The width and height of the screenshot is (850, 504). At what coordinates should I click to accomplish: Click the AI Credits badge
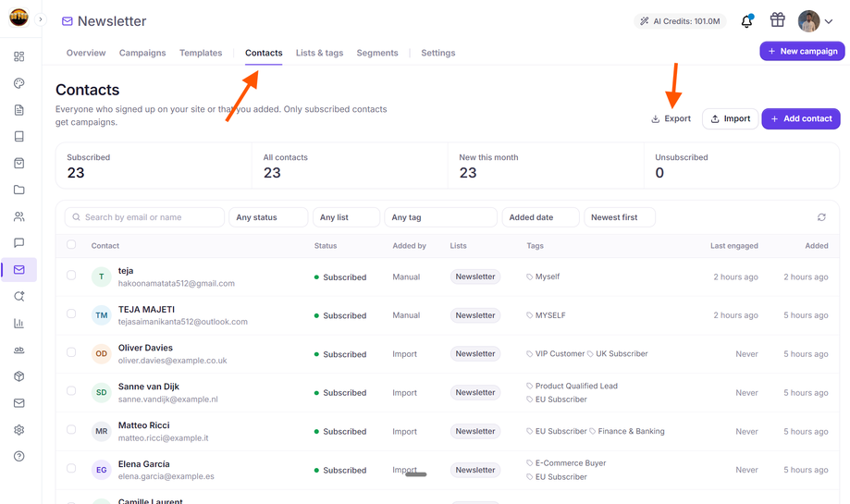[681, 21]
